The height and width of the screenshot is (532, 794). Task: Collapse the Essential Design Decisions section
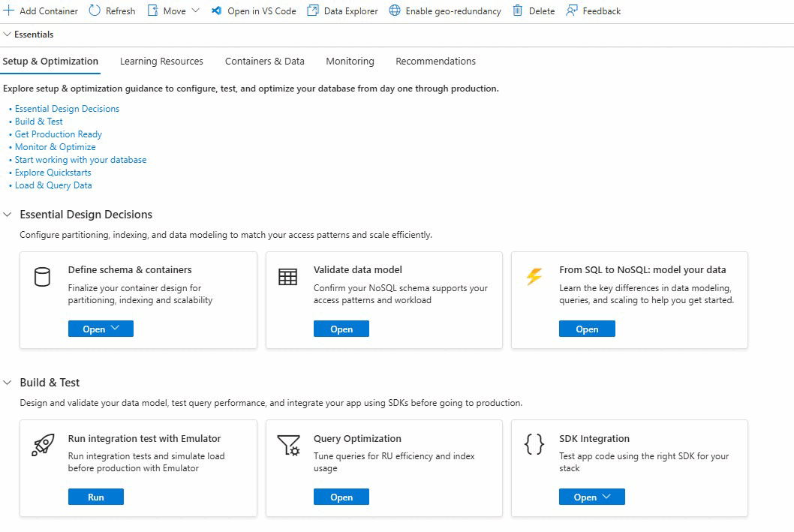[8, 215]
